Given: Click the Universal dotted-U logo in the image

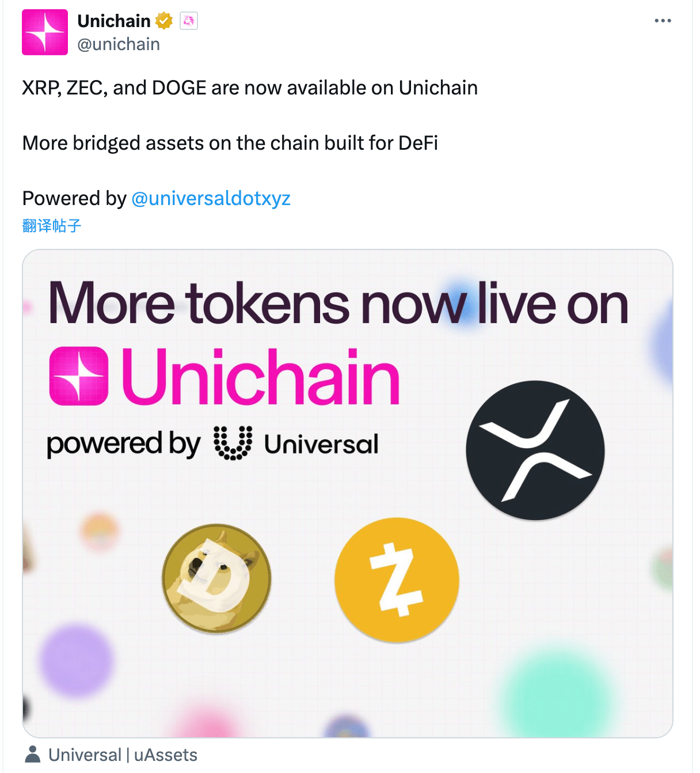Looking at the screenshot, I should pos(233,443).
